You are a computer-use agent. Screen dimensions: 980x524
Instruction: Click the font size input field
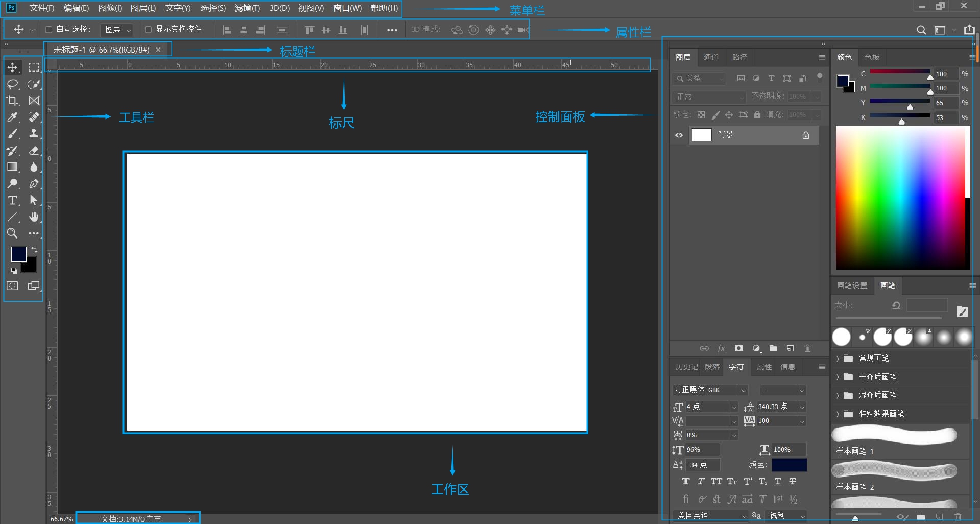tap(707, 407)
